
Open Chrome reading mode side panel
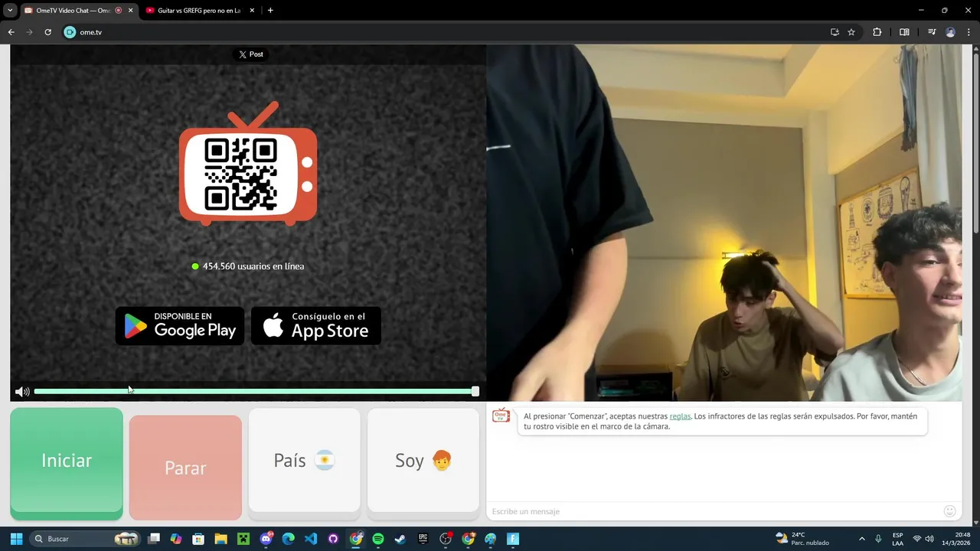click(904, 32)
